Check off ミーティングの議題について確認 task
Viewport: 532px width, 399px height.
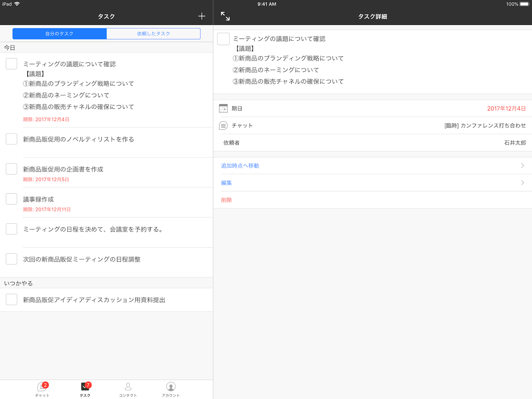(x=12, y=64)
